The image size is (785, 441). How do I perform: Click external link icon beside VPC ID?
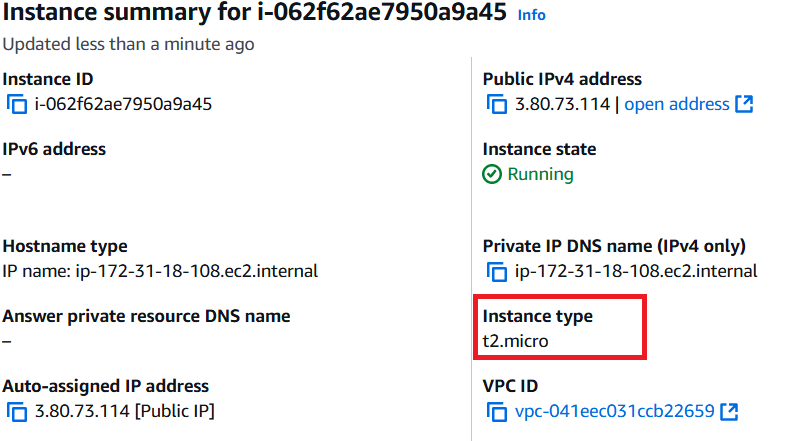729,411
